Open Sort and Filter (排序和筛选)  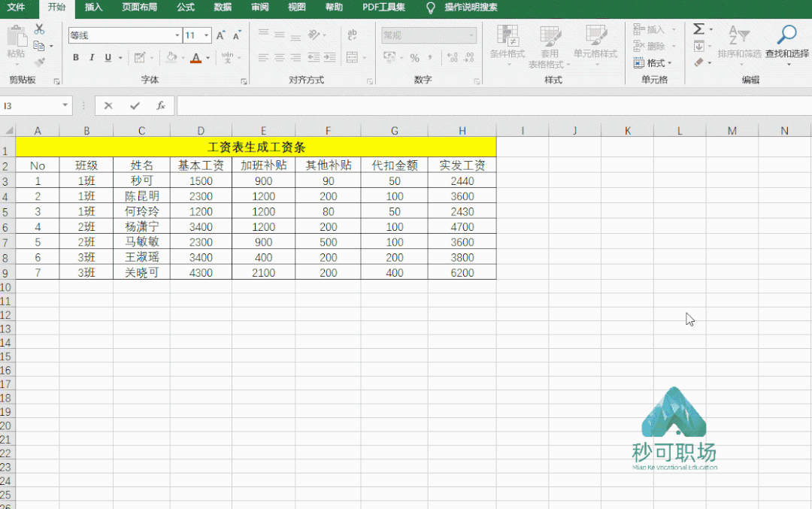(740, 44)
